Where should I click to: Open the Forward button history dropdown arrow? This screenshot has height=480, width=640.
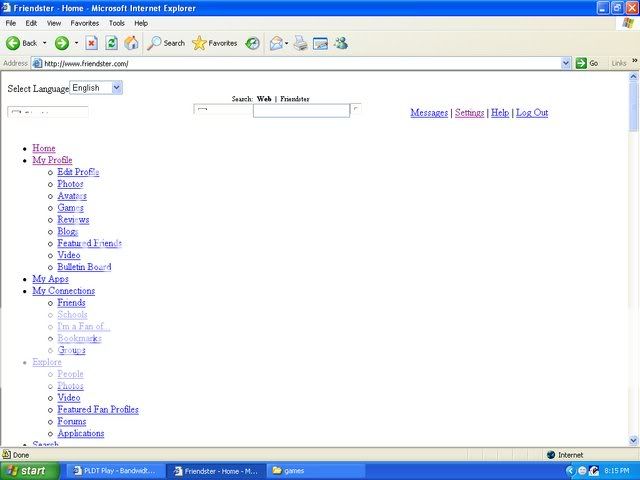(76, 43)
